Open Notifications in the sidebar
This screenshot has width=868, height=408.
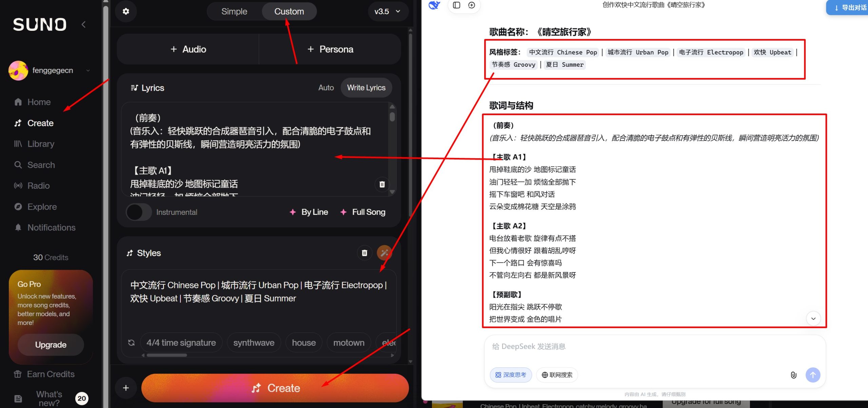[x=45, y=227]
